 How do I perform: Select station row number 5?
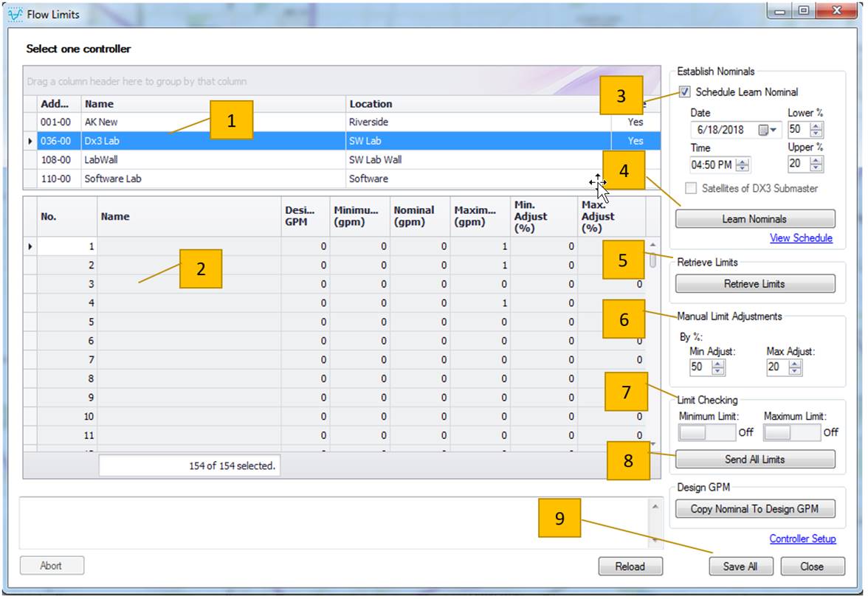[x=334, y=322]
